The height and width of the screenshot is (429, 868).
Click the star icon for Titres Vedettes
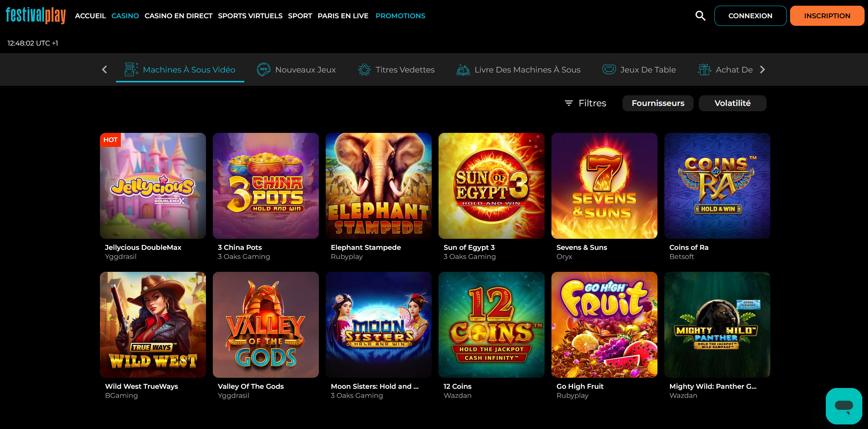[364, 69]
